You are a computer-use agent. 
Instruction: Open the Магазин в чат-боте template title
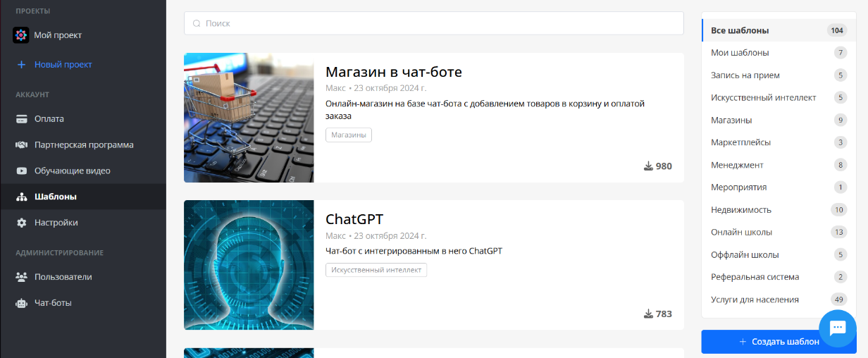[393, 72]
